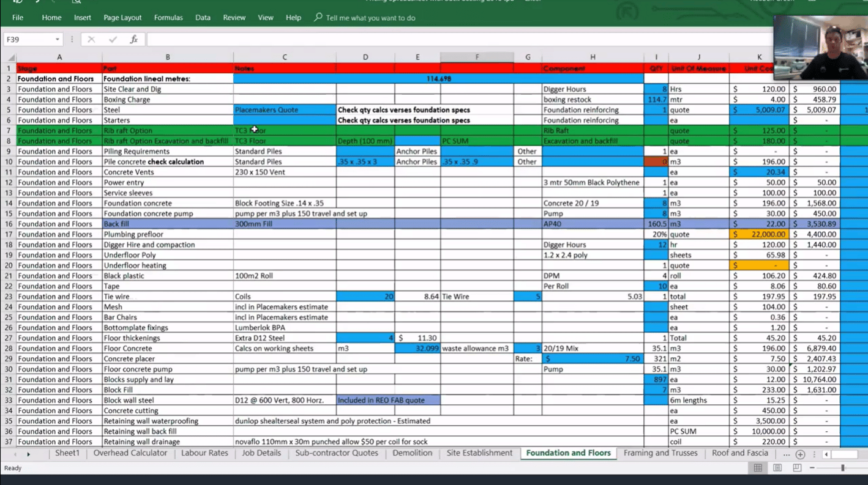Open the Help ribbon tab
The width and height of the screenshot is (868, 485).
tap(293, 18)
